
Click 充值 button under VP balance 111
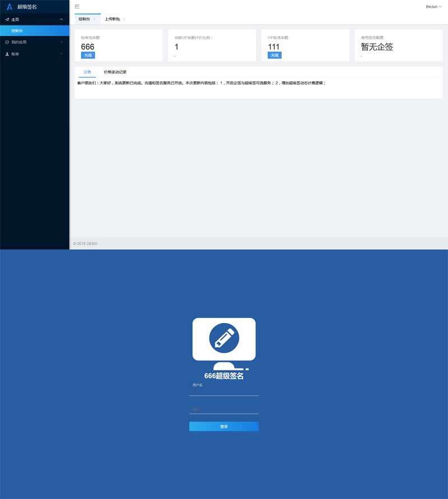[x=274, y=55]
